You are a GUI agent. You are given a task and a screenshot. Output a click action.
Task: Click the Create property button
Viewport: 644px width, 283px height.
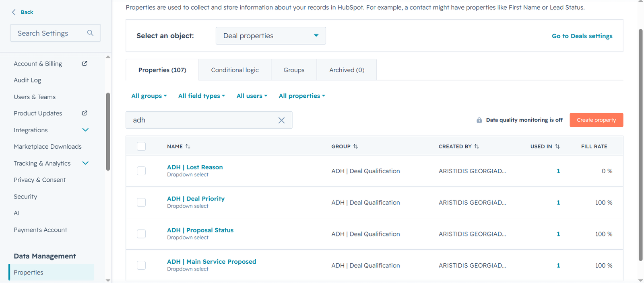(x=597, y=120)
